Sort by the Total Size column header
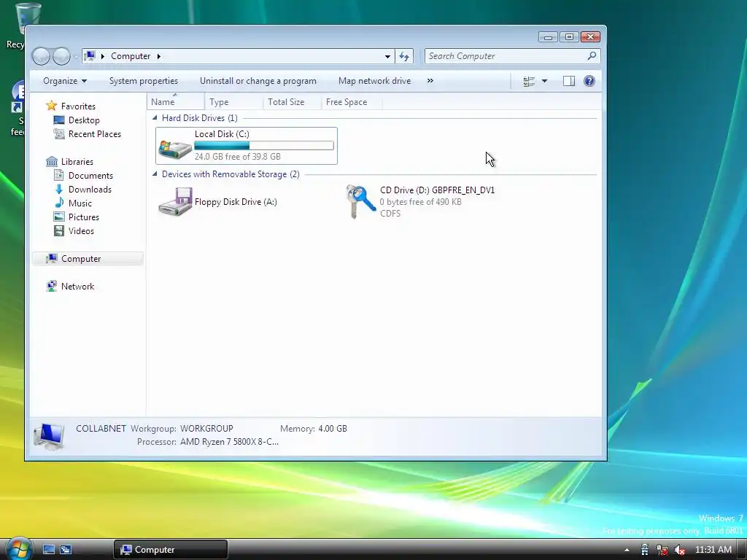 (x=292, y=102)
